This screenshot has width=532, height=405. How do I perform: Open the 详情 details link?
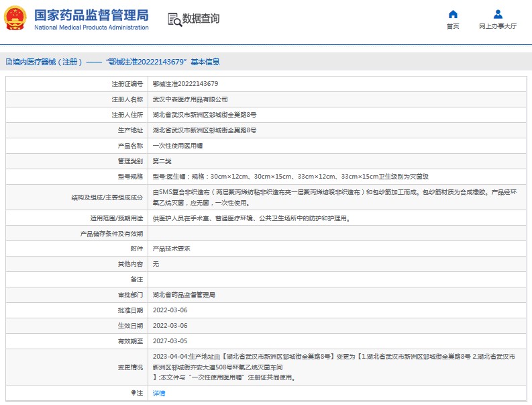(x=159, y=393)
